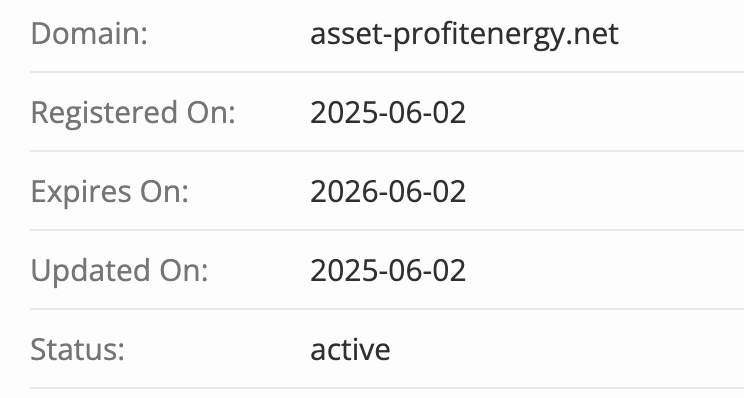This screenshot has width=744, height=398.
Task: Click the word "Registered" in the label
Action: [x=104, y=114]
